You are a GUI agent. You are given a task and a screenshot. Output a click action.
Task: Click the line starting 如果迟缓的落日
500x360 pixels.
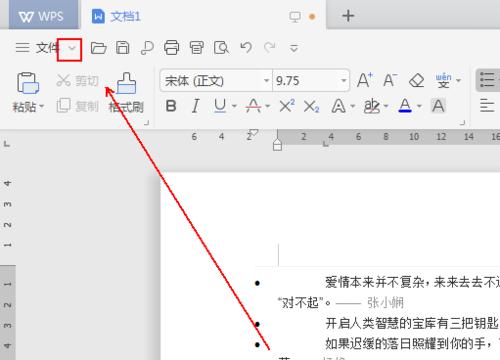click(412, 343)
